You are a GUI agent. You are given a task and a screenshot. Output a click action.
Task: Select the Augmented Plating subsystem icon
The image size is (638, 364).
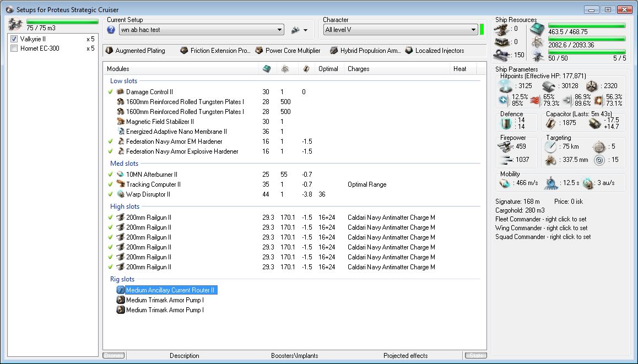pyautogui.click(x=109, y=51)
